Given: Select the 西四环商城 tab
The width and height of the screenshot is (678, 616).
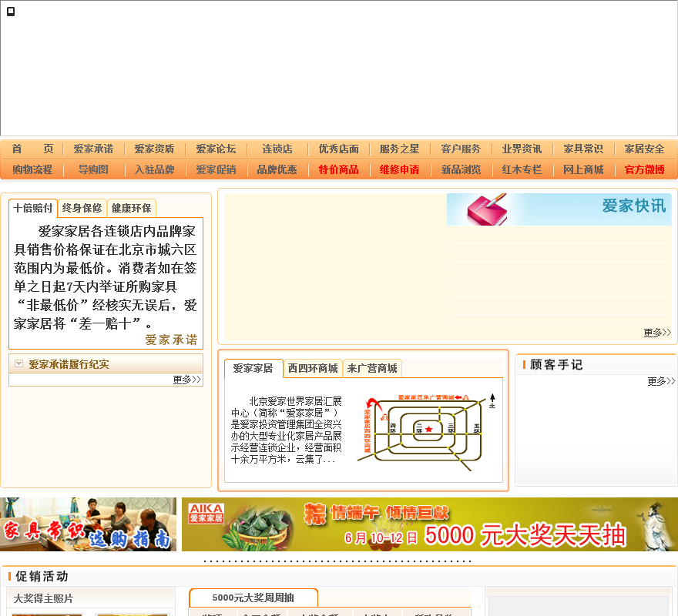Looking at the screenshot, I should (x=313, y=368).
